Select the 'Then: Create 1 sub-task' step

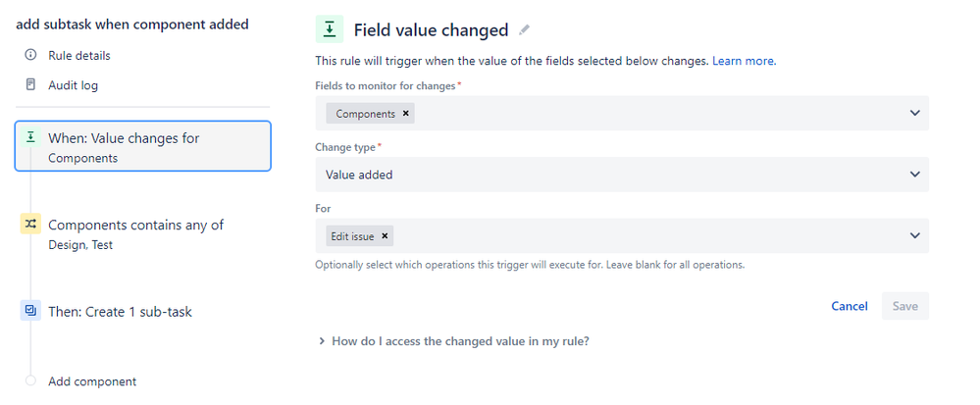tap(120, 312)
